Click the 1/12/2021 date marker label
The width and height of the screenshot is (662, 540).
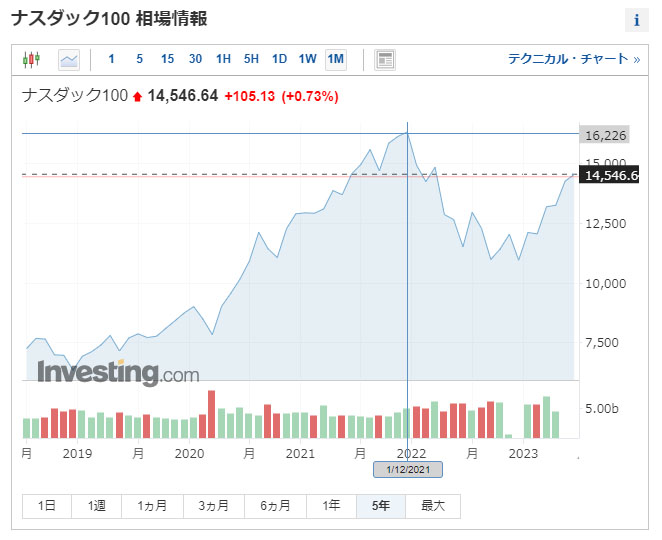pyautogui.click(x=407, y=469)
